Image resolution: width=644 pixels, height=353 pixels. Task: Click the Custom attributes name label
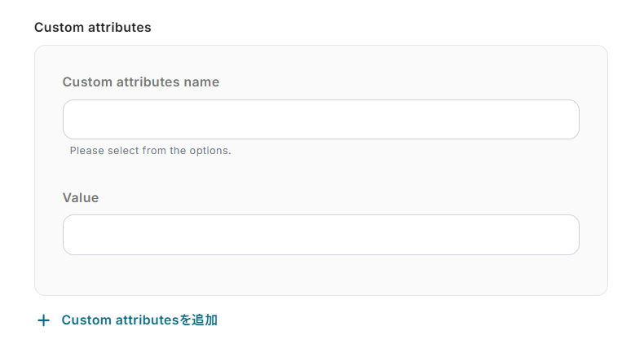(x=140, y=82)
